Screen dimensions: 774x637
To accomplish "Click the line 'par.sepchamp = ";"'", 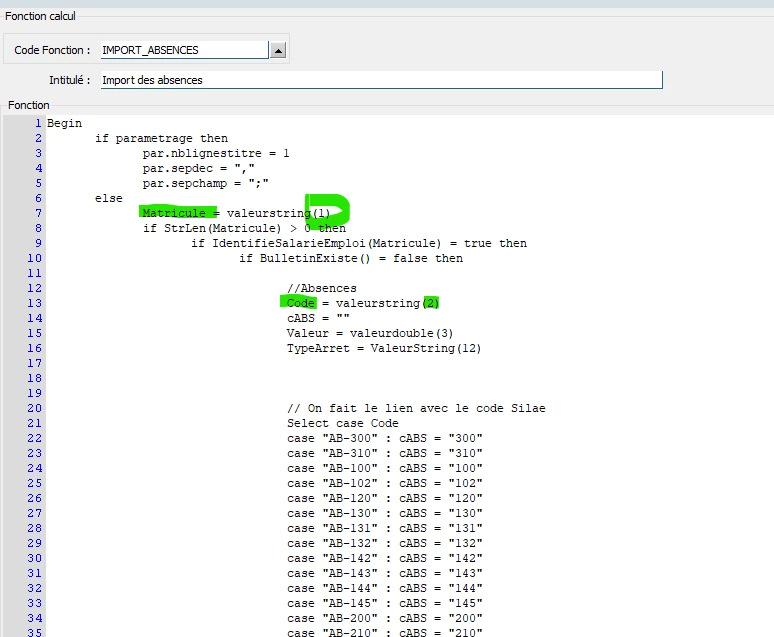I will (206, 183).
